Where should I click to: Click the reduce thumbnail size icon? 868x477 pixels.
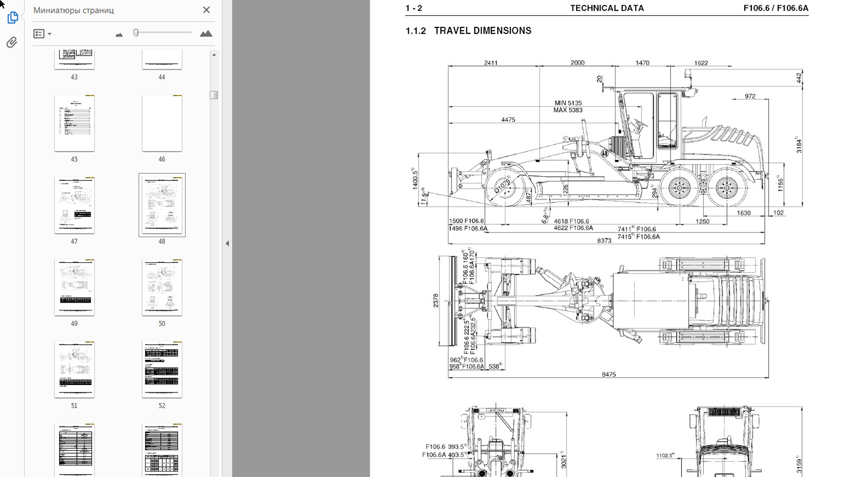(x=119, y=34)
